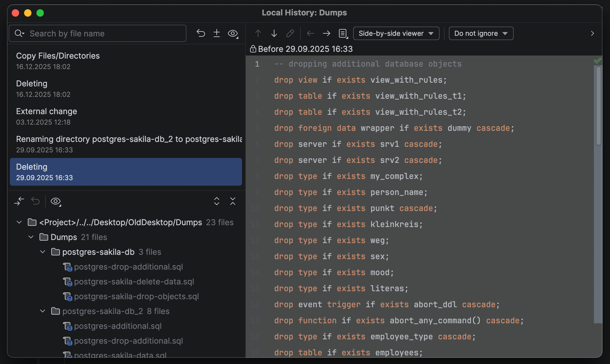Click the go to changed file icon

[343, 33]
